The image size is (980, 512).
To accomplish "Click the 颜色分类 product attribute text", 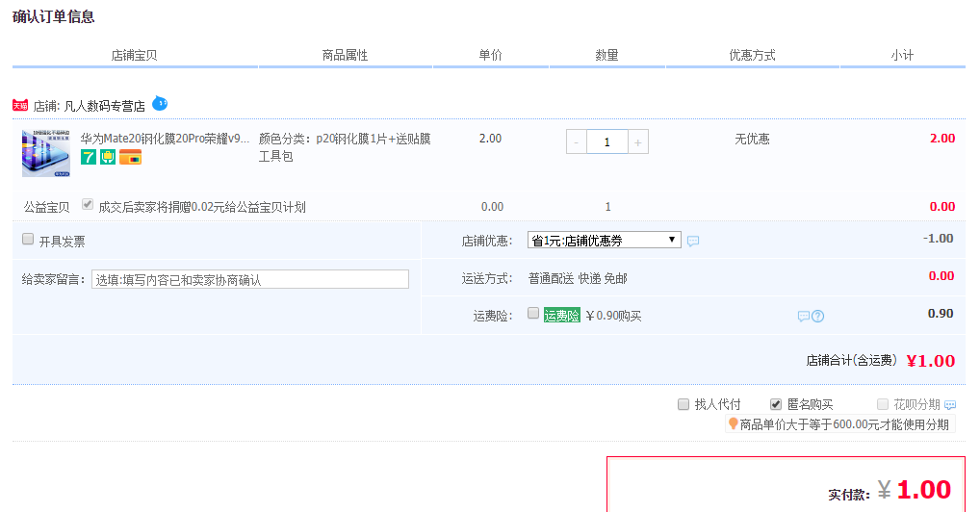I will click(345, 147).
